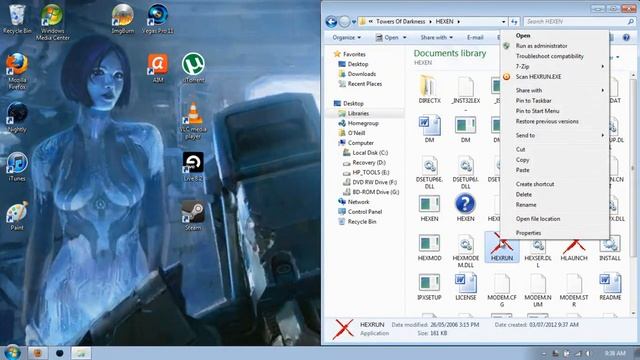Click Open in context menu
The width and height of the screenshot is (640, 360).
(x=555, y=36)
